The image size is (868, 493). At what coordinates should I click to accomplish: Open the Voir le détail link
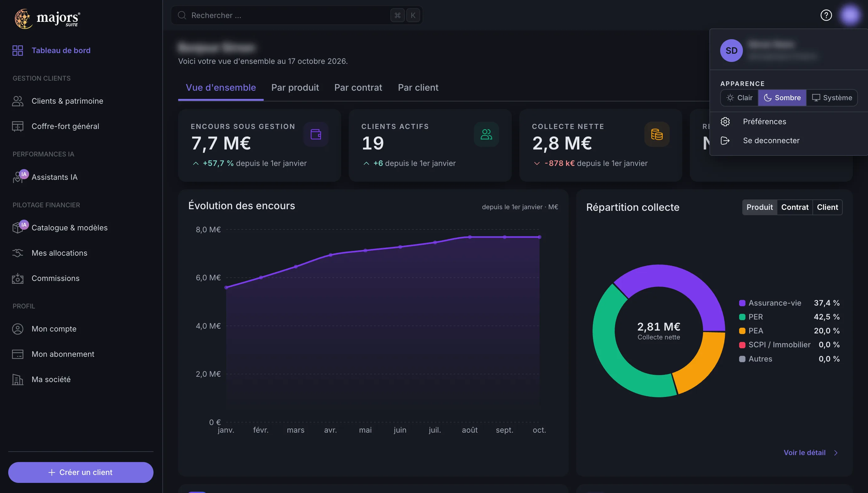point(805,453)
